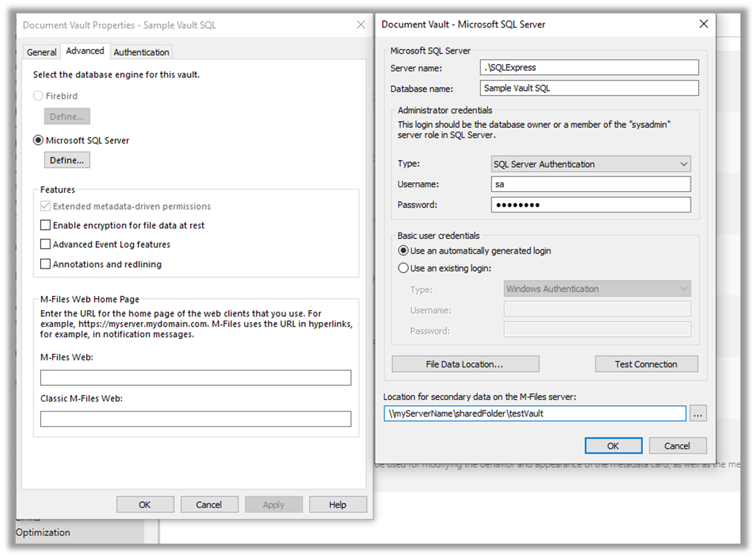This screenshot has height=557, width=756.
Task: Select the Microsoft SQL Server radio option
Action: tap(39, 140)
